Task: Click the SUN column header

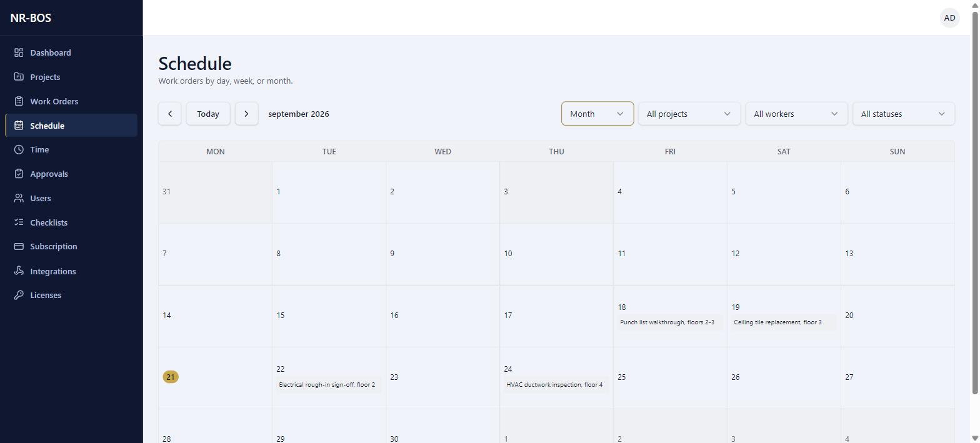Action: 897,151
